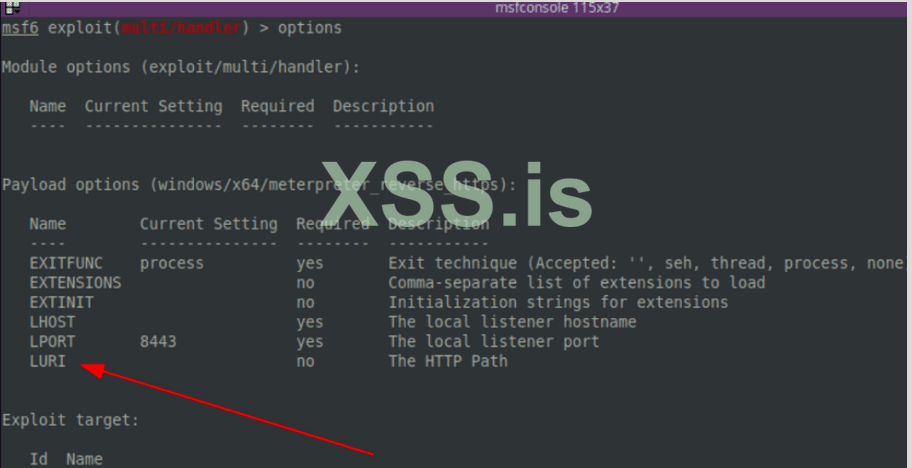The width and height of the screenshot is (912, 468).
Task: Click the XSS.is watermark text
Action: pyautogui.click(x=455, y=193)
